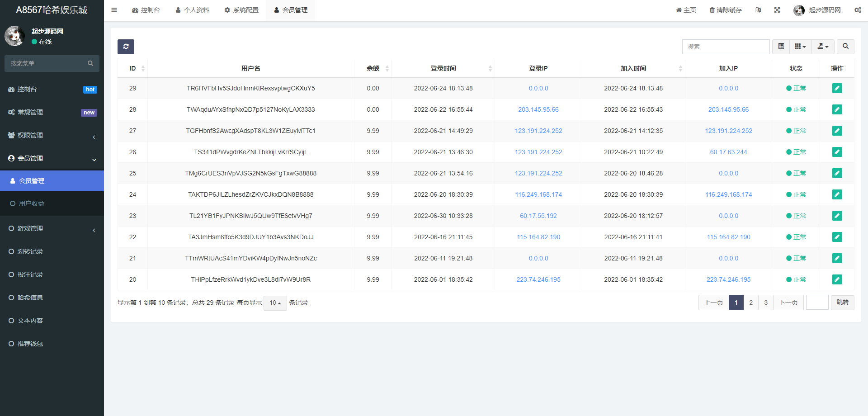The image size is (868, 416).
Task: Click the edit icon for ID 24
Action: (837, 194)
